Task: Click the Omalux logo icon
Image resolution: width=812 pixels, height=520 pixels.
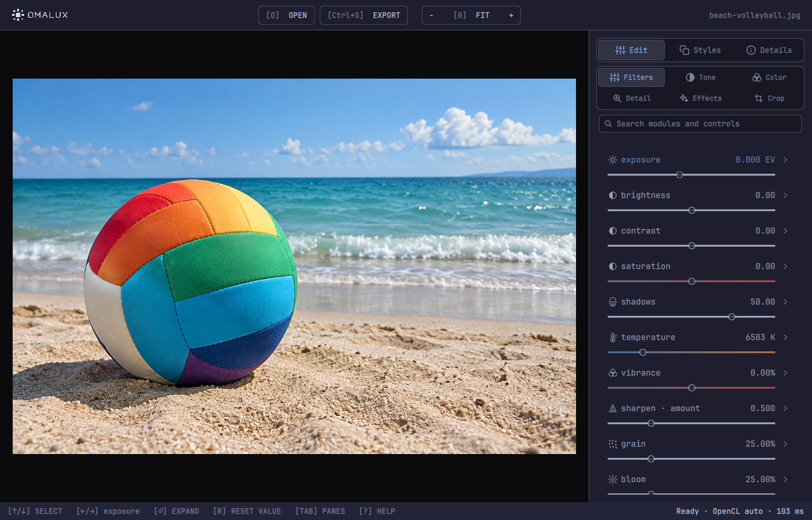Action: (x=18, y=15)
